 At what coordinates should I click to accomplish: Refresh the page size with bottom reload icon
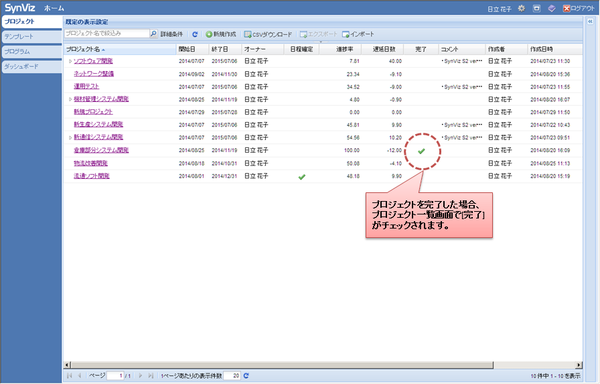pyautogui.click(x=246, y=376)
